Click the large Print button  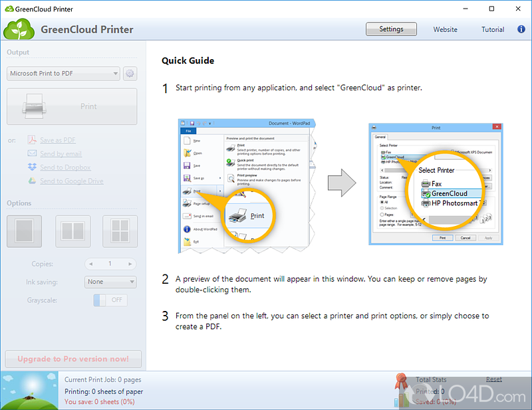click(x=72, y=106)
